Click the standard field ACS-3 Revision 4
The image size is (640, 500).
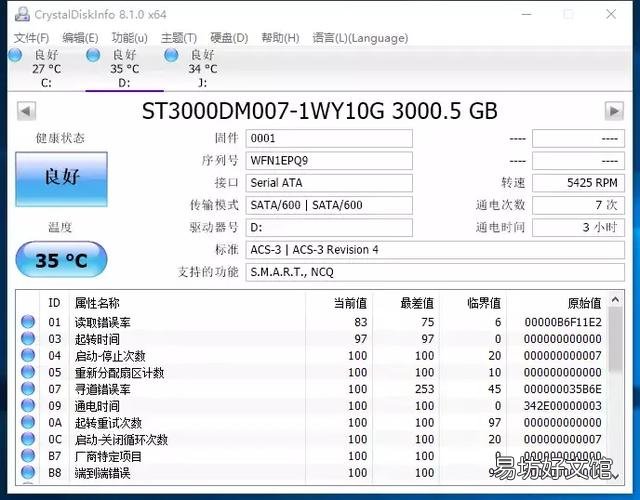click(435, 250)
